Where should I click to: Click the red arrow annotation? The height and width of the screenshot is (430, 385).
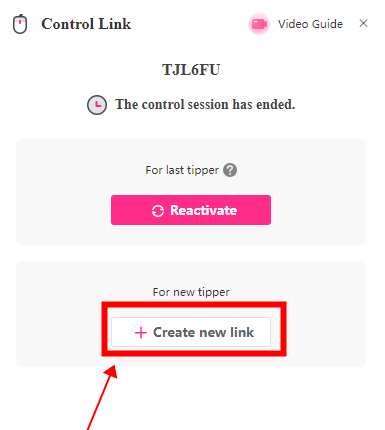click(102, 397)
